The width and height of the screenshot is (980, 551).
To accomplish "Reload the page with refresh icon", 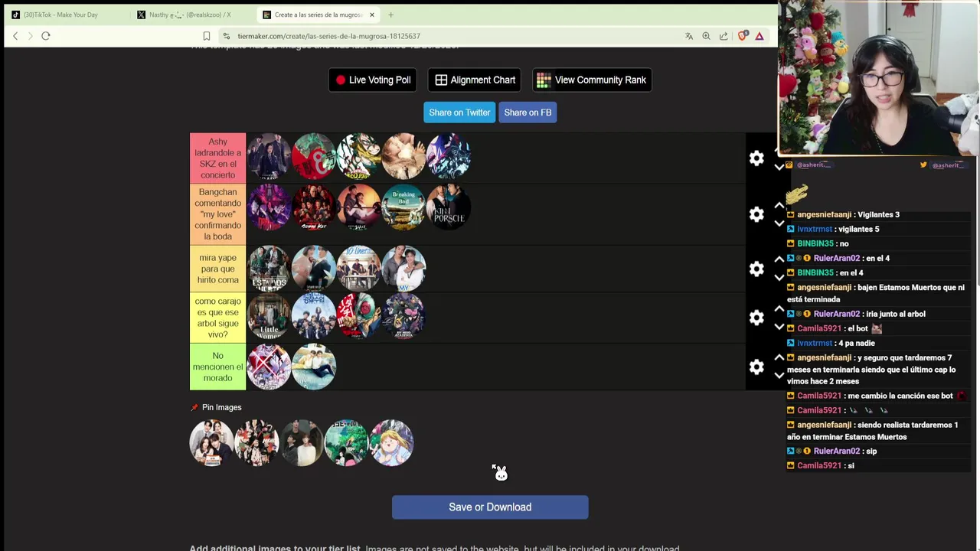I will (x=46, y=36).
